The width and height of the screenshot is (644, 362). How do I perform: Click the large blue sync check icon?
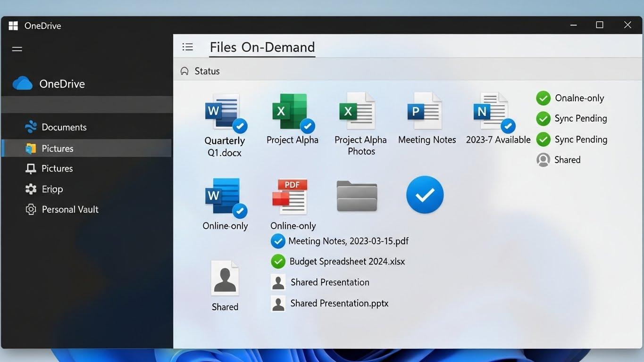(x=424, y=195)
